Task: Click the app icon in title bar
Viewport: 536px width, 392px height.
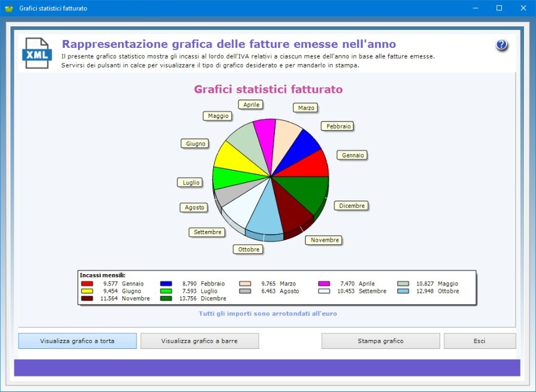Action: (x=8, y=8)
